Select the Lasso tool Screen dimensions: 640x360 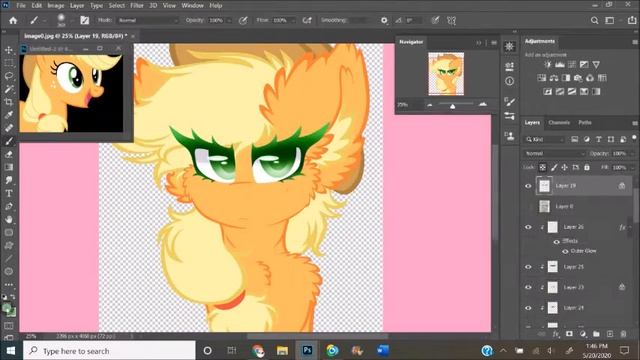point(9,76)
